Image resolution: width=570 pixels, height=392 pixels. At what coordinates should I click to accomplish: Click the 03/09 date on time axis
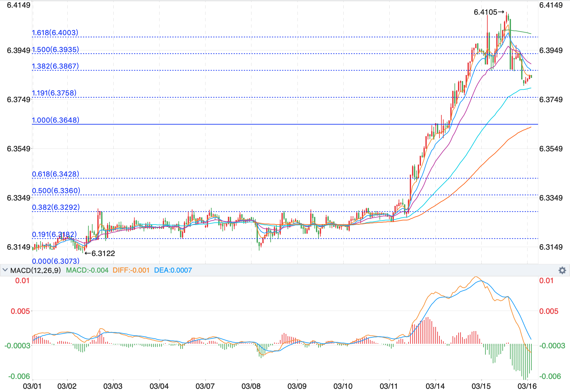(297, 386)
